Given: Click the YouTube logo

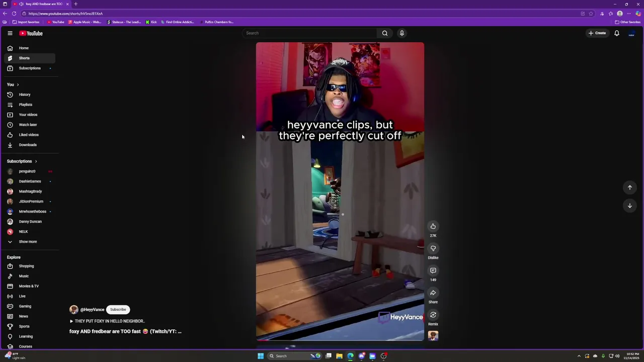Looking at the screenshot, I should click(31, 33).
